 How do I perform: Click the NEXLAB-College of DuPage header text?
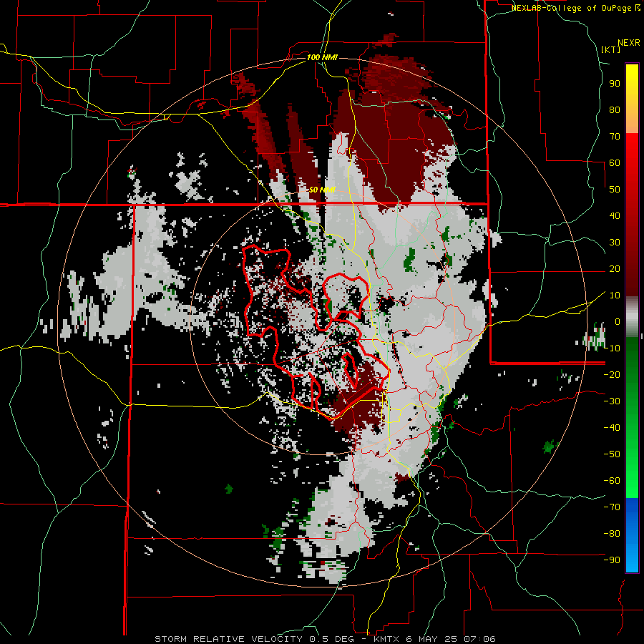[x=575, y=8]
